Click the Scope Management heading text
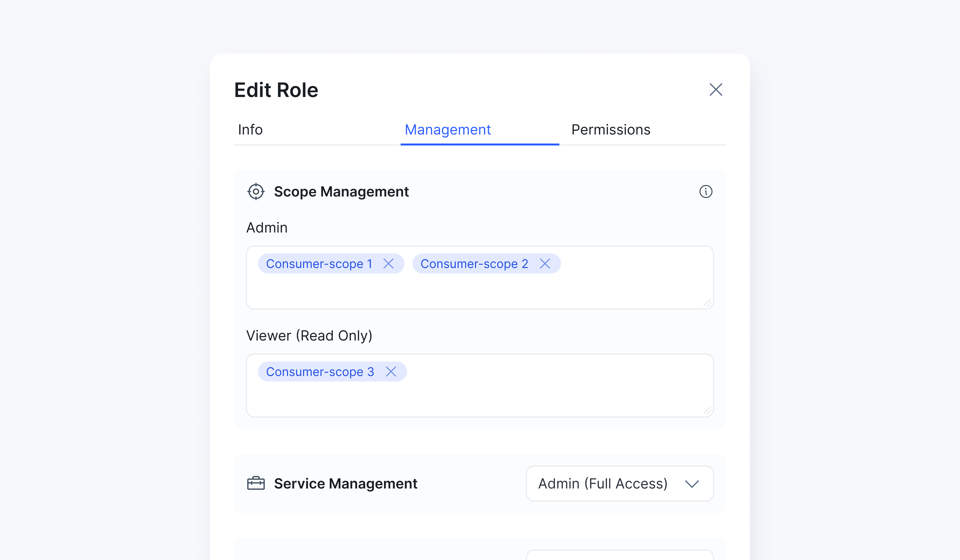 pos(341,191)
